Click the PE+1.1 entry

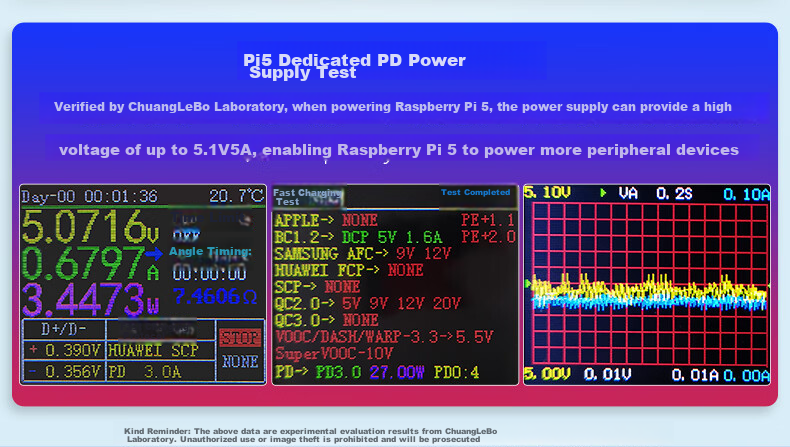(488, 220)
